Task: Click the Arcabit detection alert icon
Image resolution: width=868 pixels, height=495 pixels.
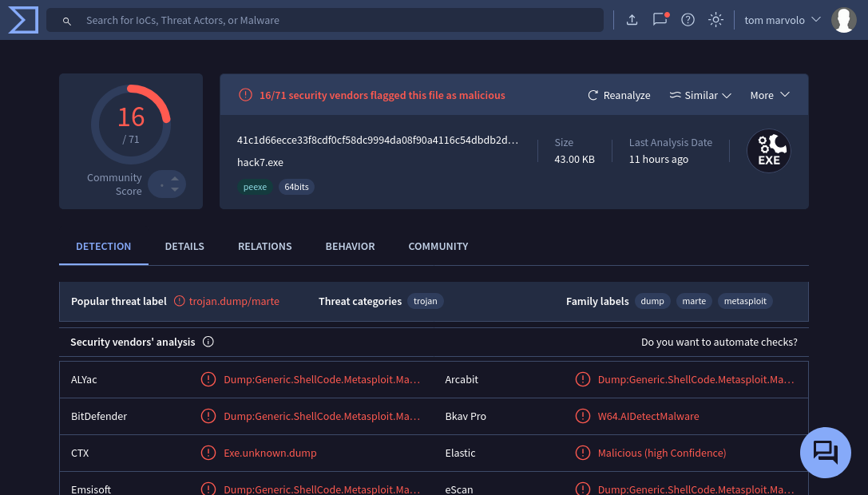Action: (582, 379)
